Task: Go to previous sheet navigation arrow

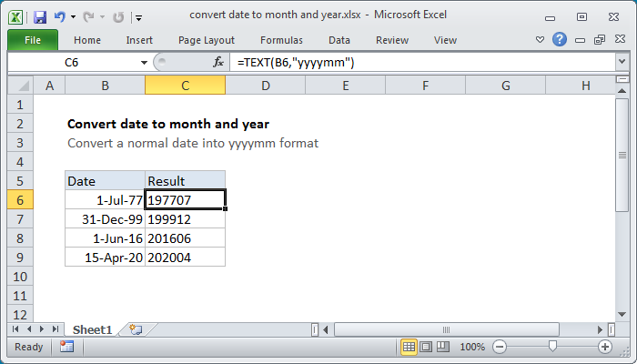Action: tap(29, 329)
